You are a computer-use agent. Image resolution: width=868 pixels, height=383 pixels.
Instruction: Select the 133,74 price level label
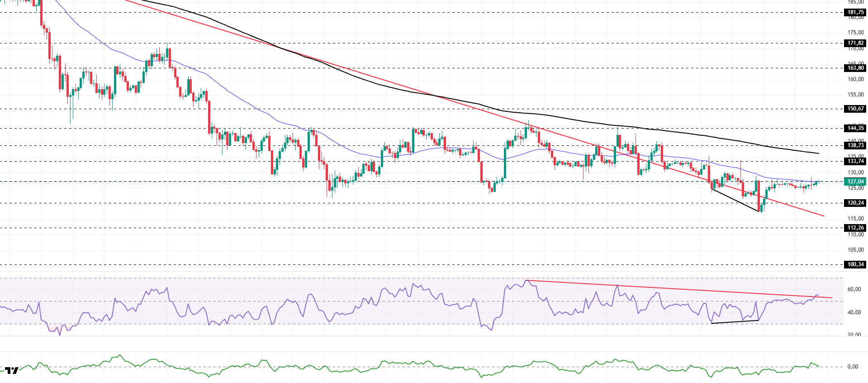click(x=855, y=161)
